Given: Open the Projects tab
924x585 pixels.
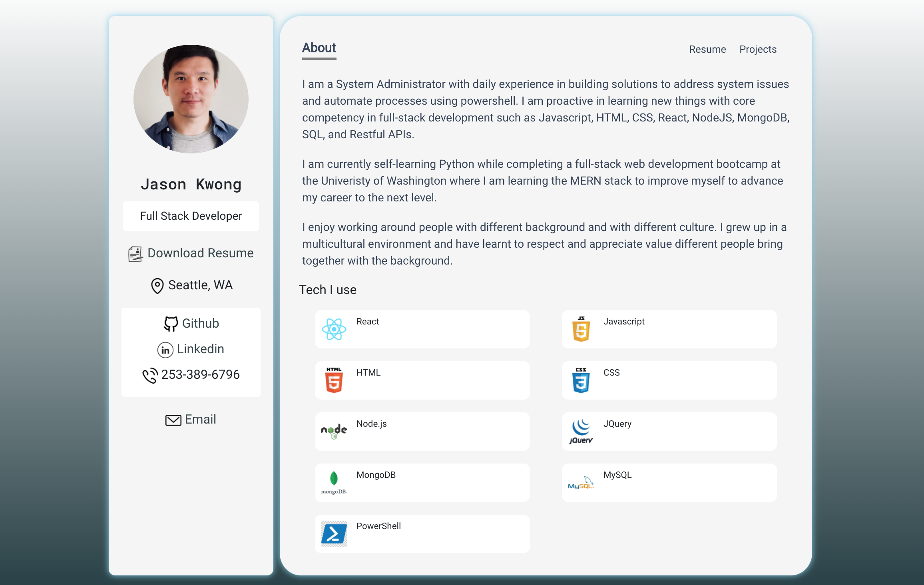Looking at the screenshot, I should click(758, 49).
